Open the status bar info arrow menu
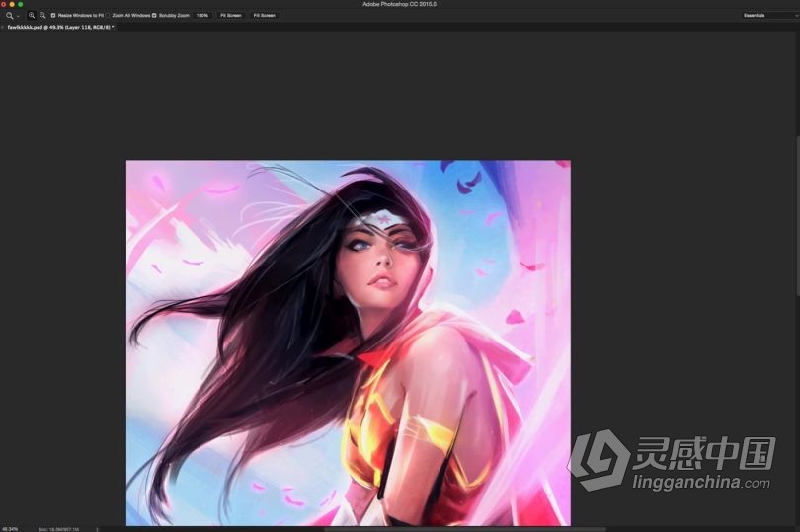 [x=97, y=529]
